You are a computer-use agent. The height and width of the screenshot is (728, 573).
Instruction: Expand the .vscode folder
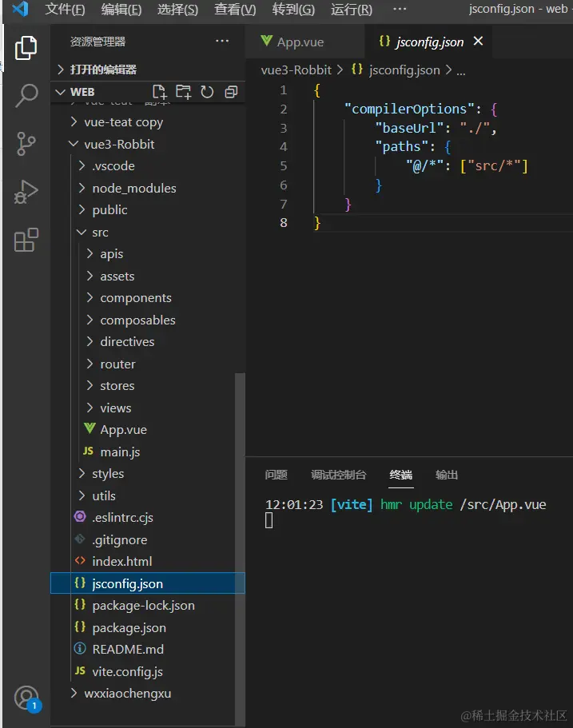148,165
